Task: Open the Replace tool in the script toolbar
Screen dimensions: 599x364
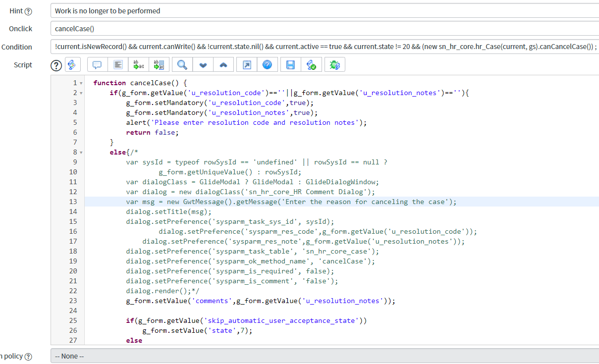Action: tap(139, 65)
